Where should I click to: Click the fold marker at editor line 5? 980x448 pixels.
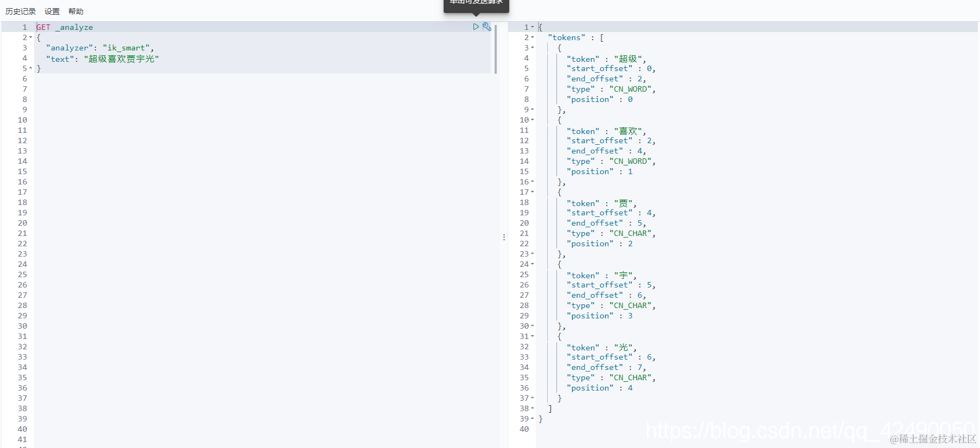click(30, 68)
